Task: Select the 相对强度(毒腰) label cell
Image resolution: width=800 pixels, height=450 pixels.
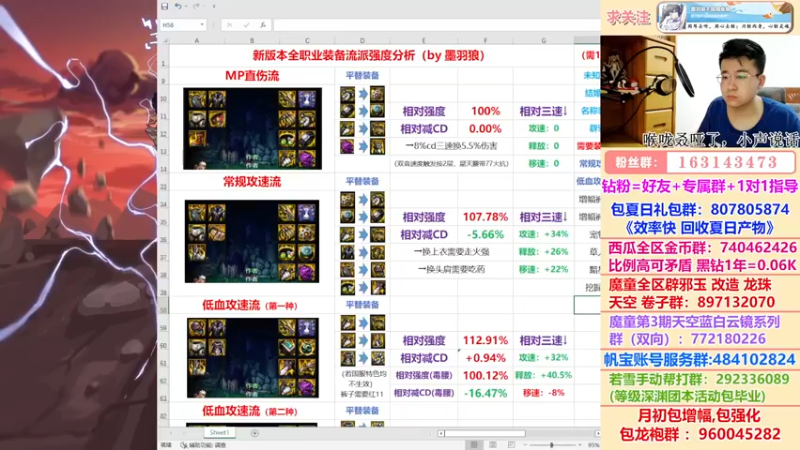Action: 423,376
